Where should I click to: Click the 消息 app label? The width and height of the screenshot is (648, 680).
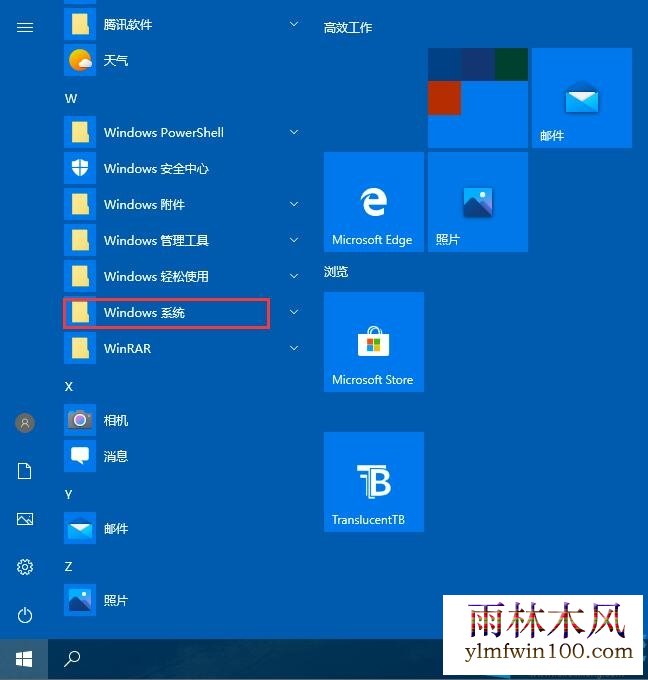coord(116,456)
